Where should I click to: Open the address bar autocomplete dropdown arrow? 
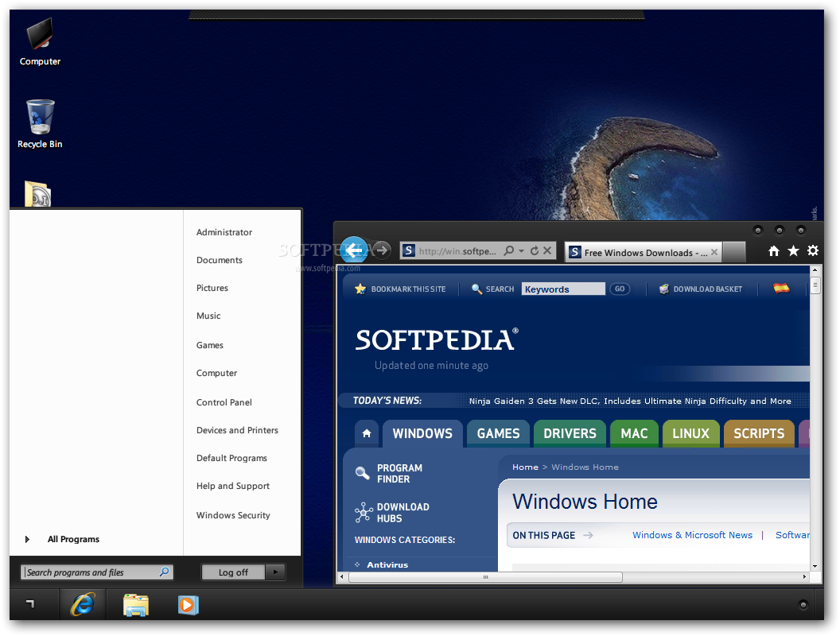pos(521,250)
